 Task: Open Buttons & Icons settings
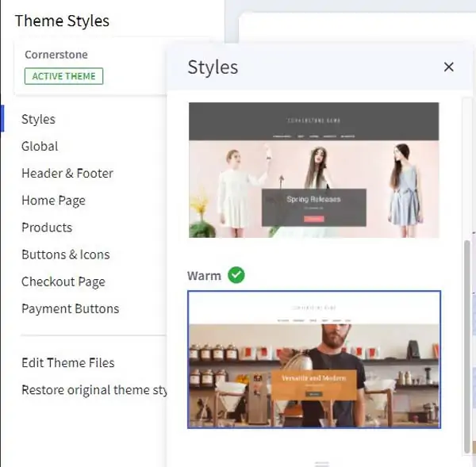pos(66,255)
